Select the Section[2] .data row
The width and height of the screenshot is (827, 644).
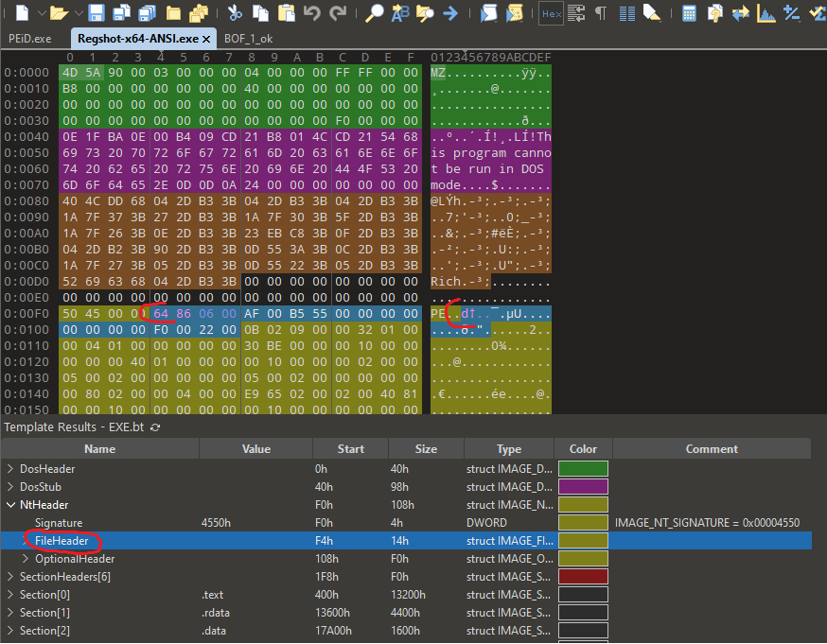(406, 631)
